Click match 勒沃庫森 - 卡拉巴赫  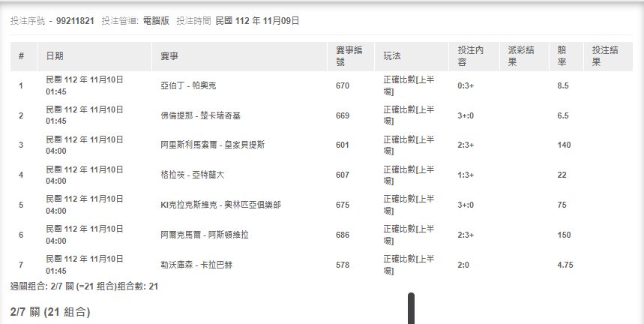pyautogui.click(x=196, y=265)
